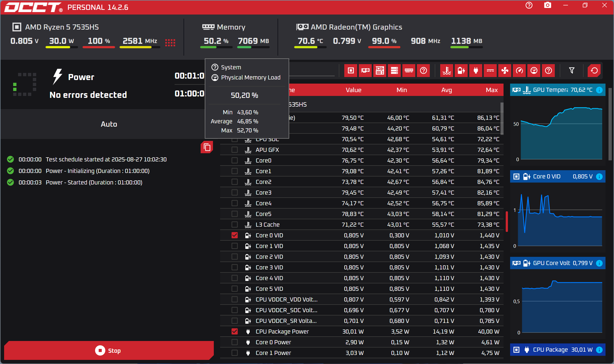Screen dimensions: 614x364
Task: Stop the running Power test
Action: click(109, 351)
